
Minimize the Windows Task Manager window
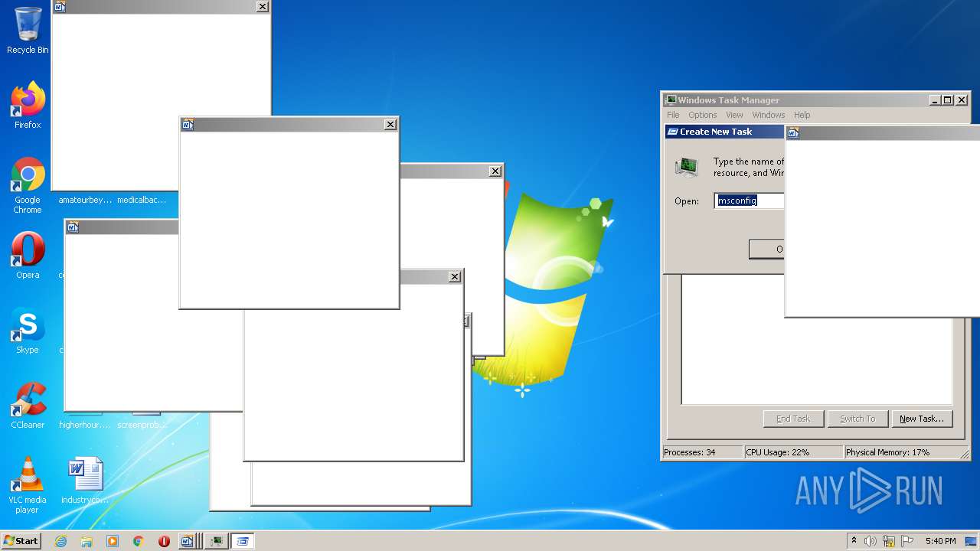coord(935,100)
